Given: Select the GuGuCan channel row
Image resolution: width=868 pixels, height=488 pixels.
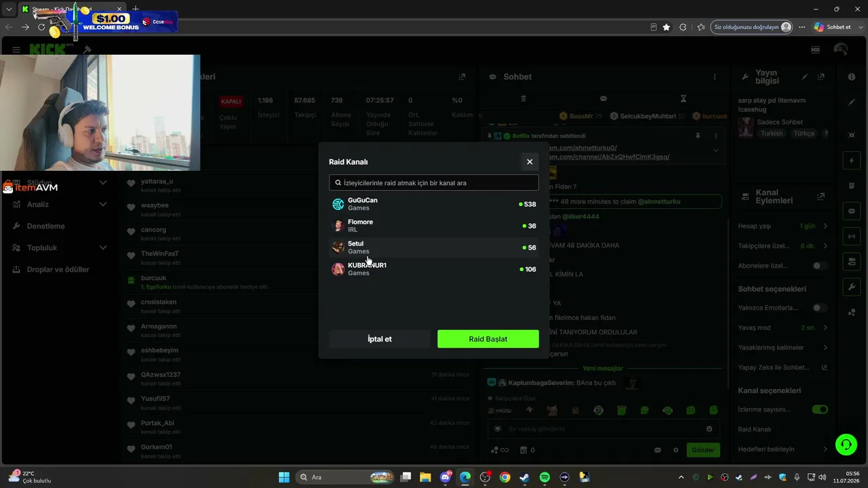Looking at the screenshot, I should click(434, 204).
